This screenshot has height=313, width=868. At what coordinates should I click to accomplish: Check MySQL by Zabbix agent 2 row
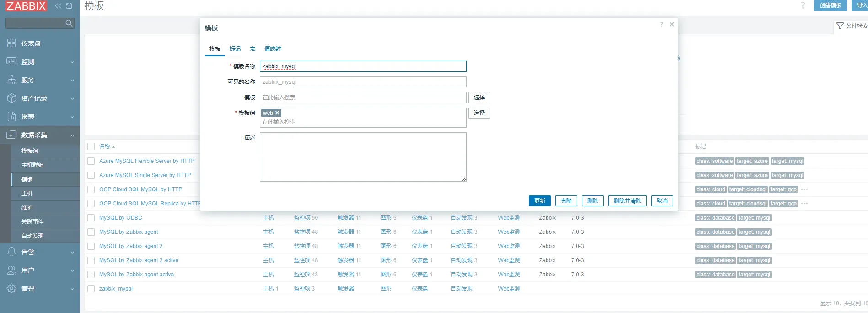coord(91,246)
